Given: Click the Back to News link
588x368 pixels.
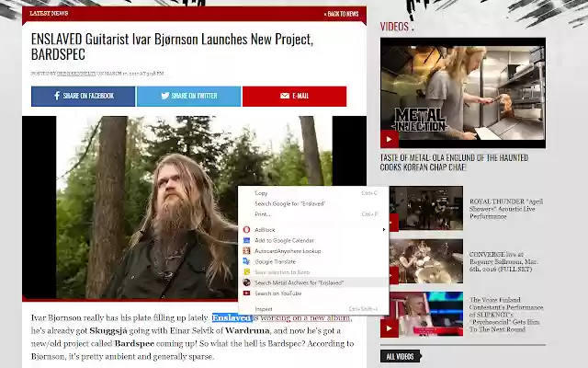Looking at the screenshot, I should [x=341, y=14].
